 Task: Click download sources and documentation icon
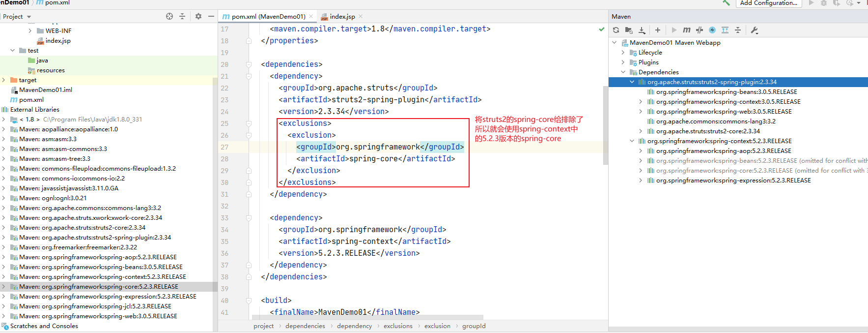[x=642, y=30]
